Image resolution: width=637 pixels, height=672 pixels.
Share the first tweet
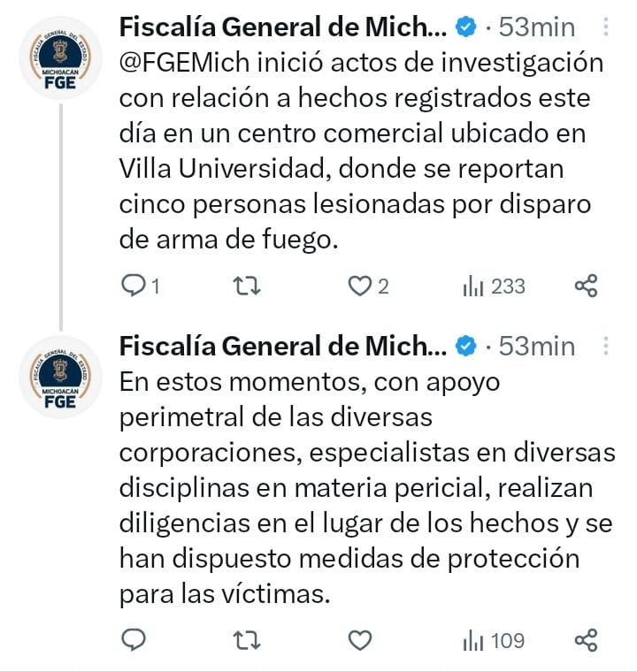(x=586, y=286)
